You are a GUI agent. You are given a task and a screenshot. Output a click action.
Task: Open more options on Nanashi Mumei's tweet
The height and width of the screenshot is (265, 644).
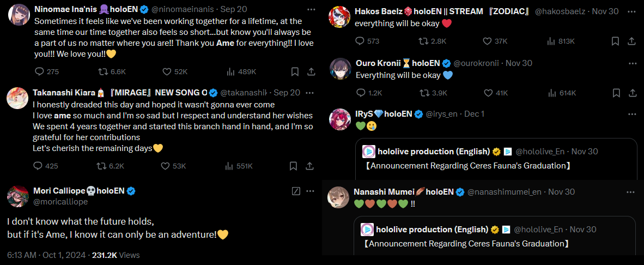(630, 192)
